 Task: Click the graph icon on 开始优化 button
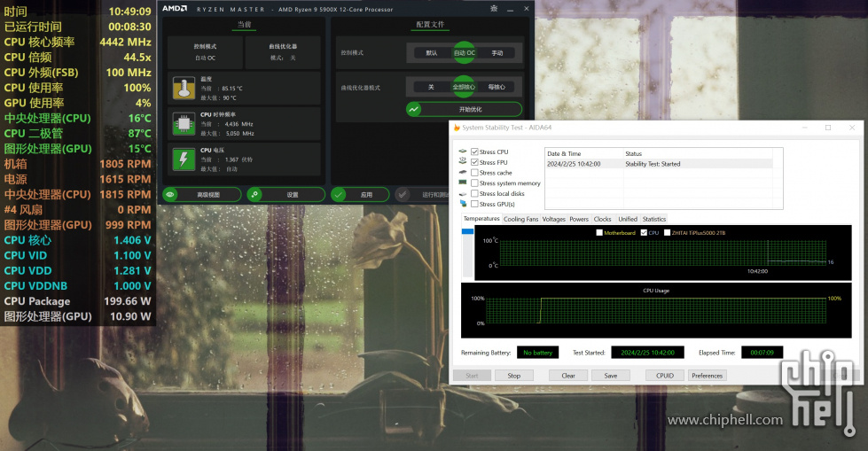[x=413, y=109]
